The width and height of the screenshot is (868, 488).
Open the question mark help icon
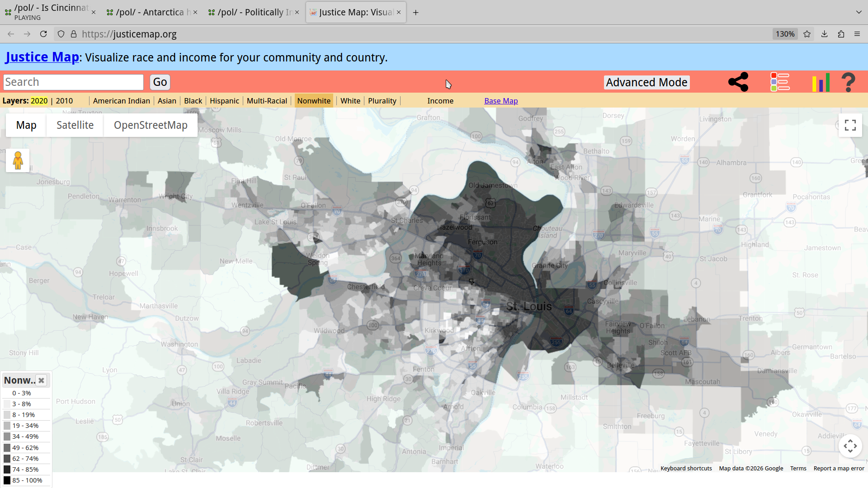pyautogui.click(x=848, y=82)
